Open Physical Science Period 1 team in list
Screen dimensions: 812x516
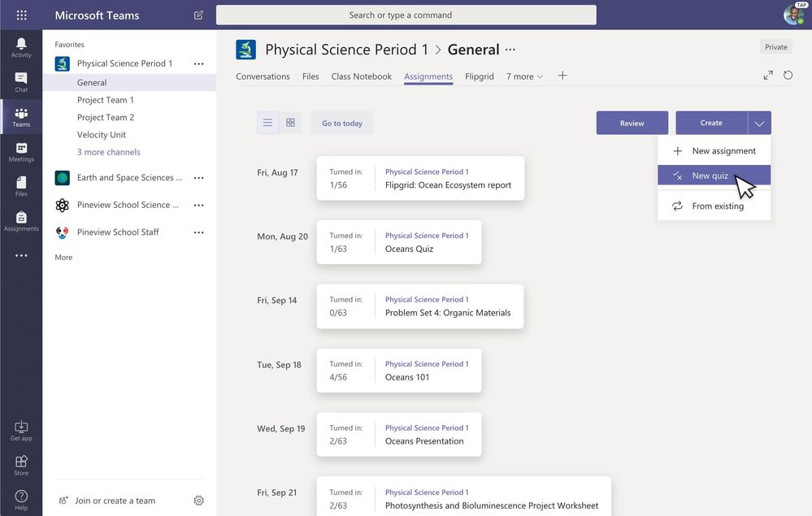124,63
